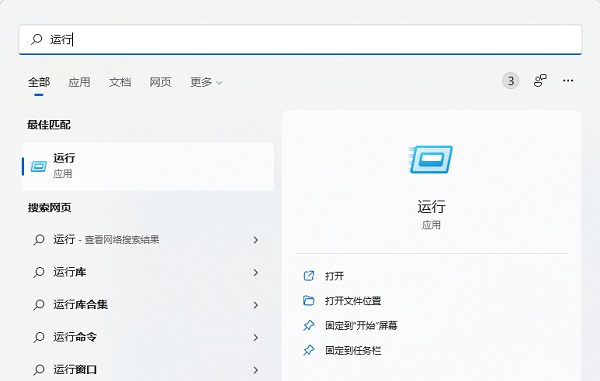Expand the arrow next to 运行库
This screenshot has height=381, width=600.
tap(256, 272)
